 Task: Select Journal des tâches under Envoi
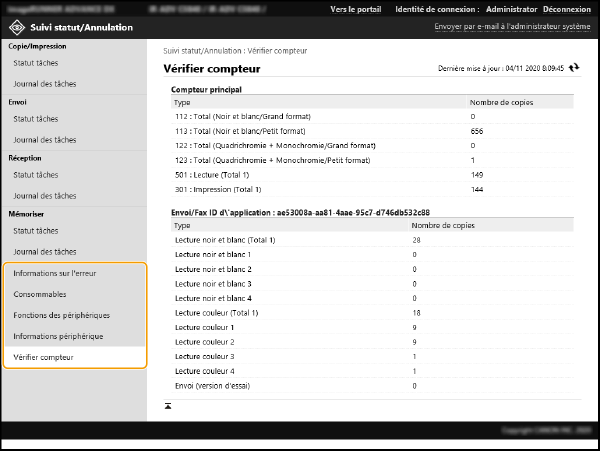[44, 139]
